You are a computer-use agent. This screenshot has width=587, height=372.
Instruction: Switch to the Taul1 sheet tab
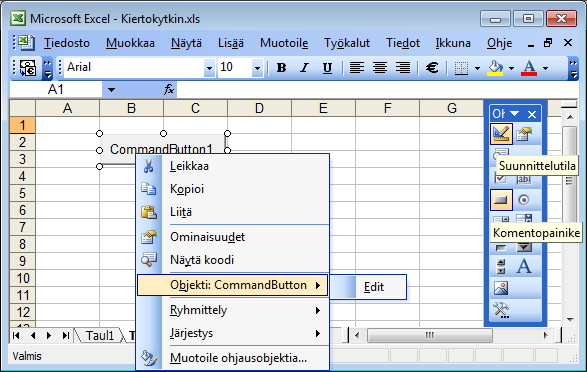click(100, 335)
